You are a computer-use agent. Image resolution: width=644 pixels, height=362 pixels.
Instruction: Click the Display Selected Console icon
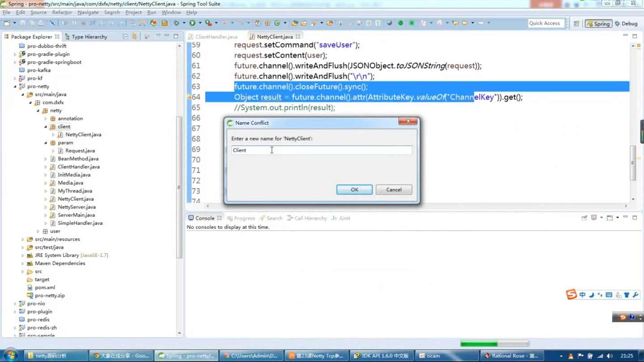tap(594, 218)
